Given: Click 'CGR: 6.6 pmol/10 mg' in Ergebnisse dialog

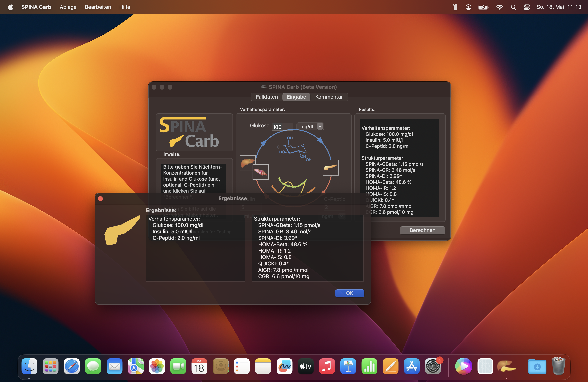Looking at the screenshot, I should [x=284, y=276].
